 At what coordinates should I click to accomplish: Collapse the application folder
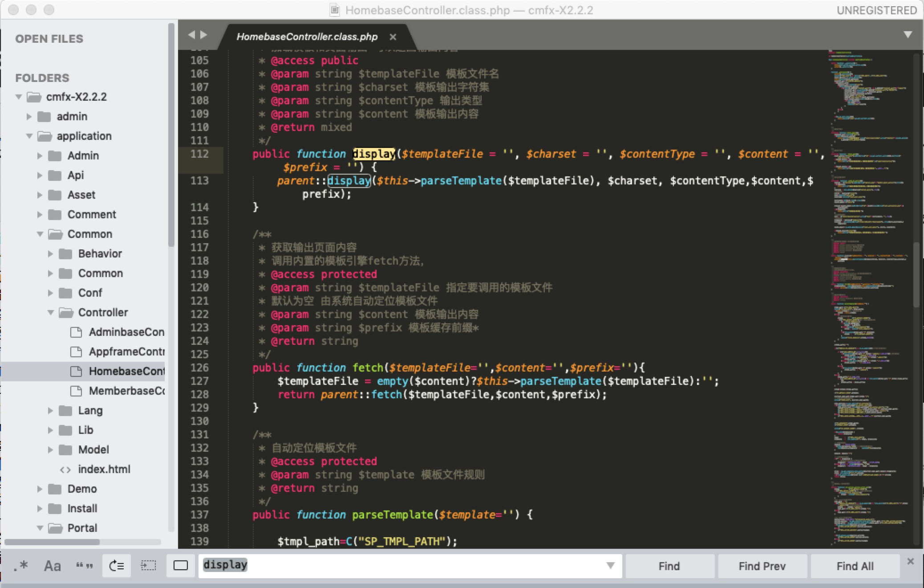29,136
